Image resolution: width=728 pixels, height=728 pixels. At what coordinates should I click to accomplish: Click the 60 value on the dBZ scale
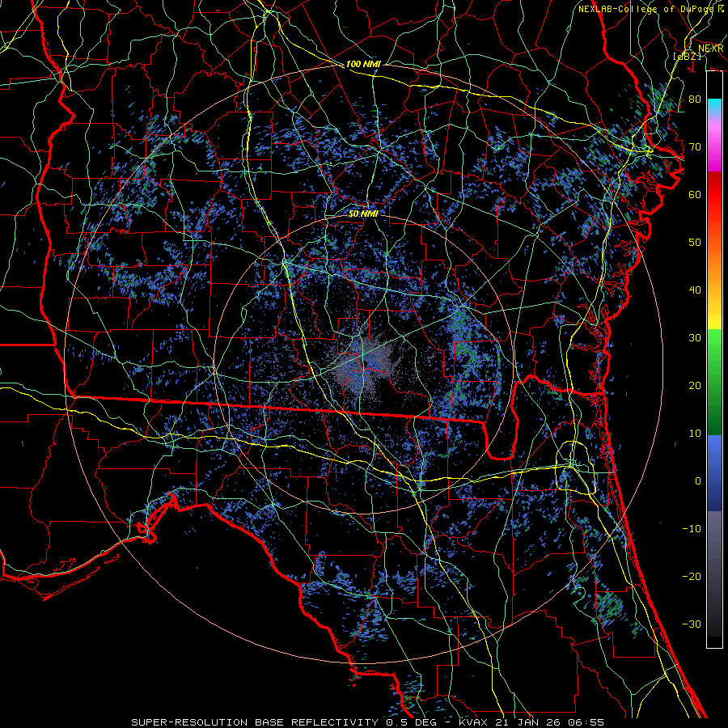coord(695,194)
